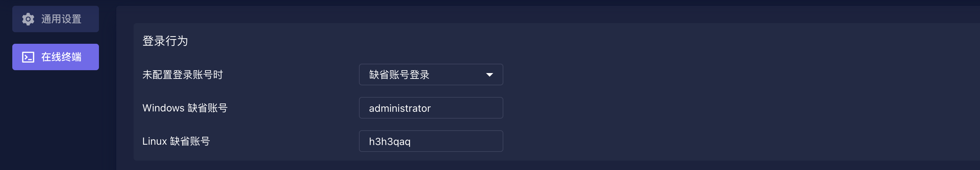Click the terminal icon beside 在线终端
Image resolution: width=980 pixels, height=170 pixels.
pos(28,57)
